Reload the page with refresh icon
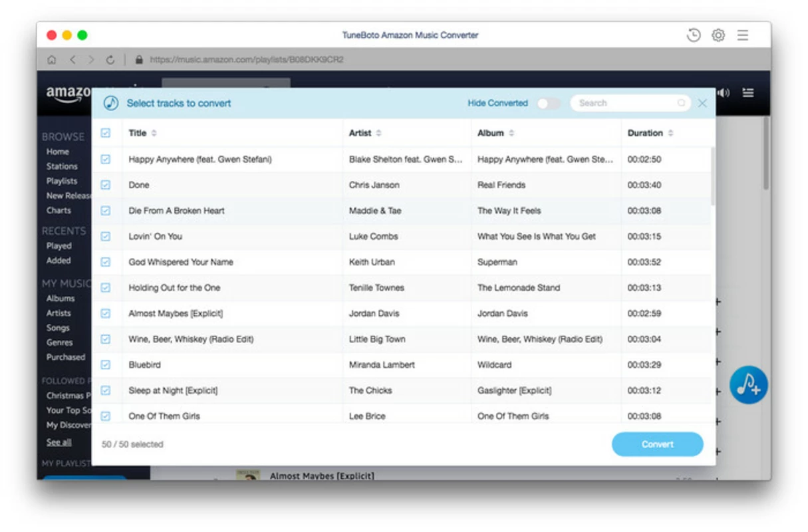The height and width of the screenshot is (532, 808). click(110, 60)
